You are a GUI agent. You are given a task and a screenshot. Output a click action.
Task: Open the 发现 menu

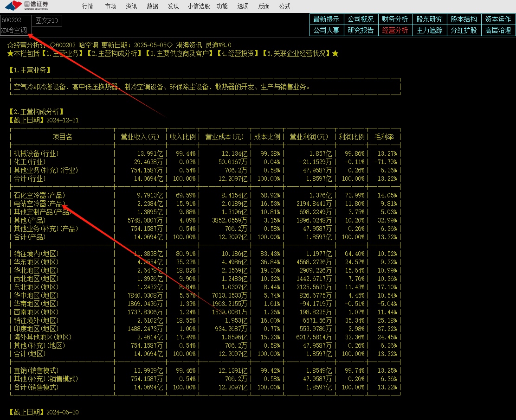173,6
